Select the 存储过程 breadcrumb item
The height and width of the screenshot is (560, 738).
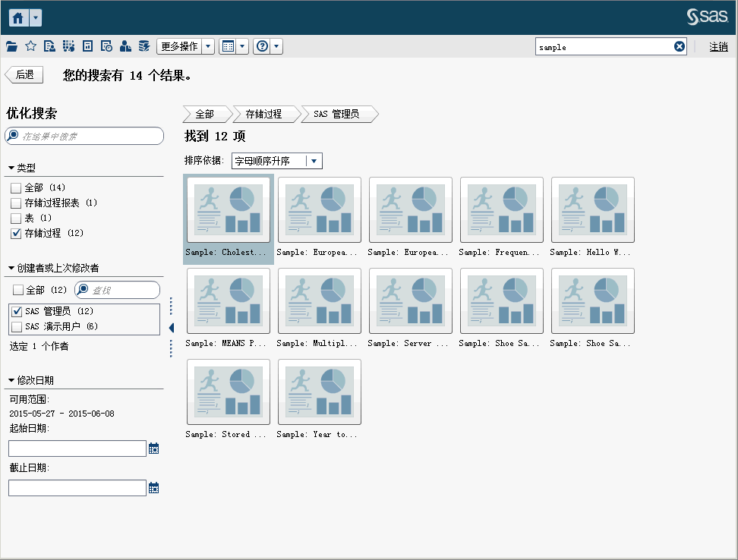263,115
